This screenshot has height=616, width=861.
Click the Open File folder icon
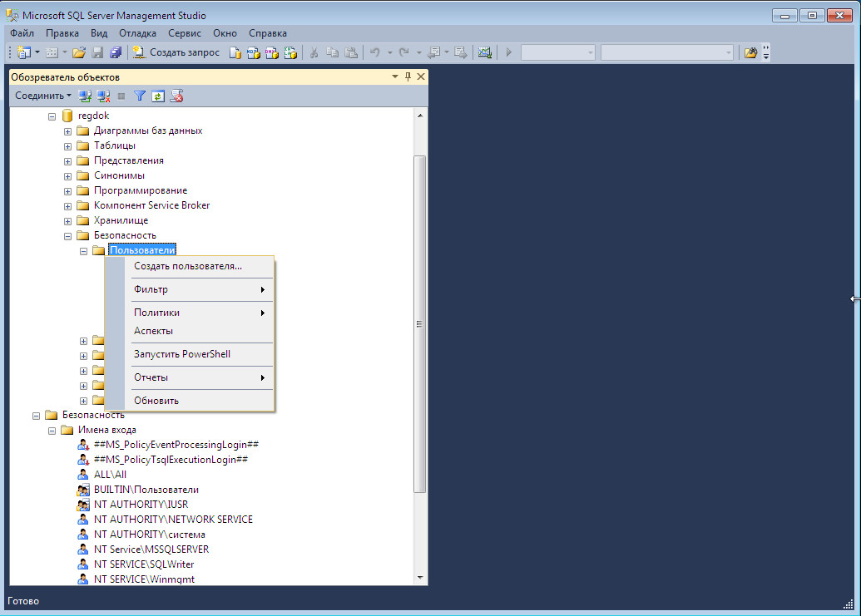pos(79,52)
